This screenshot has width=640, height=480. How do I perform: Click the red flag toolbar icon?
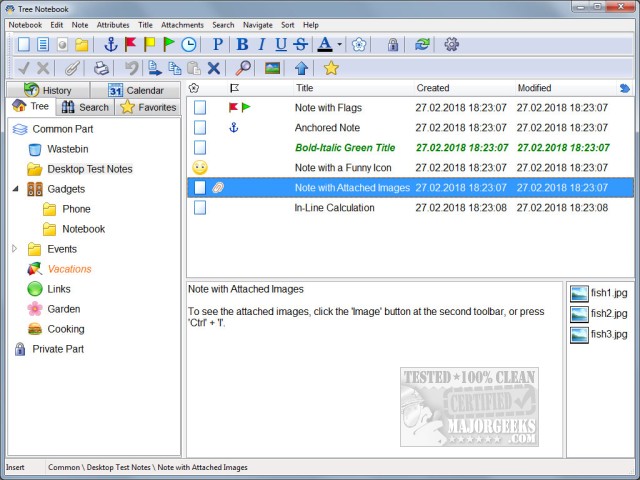130,45
